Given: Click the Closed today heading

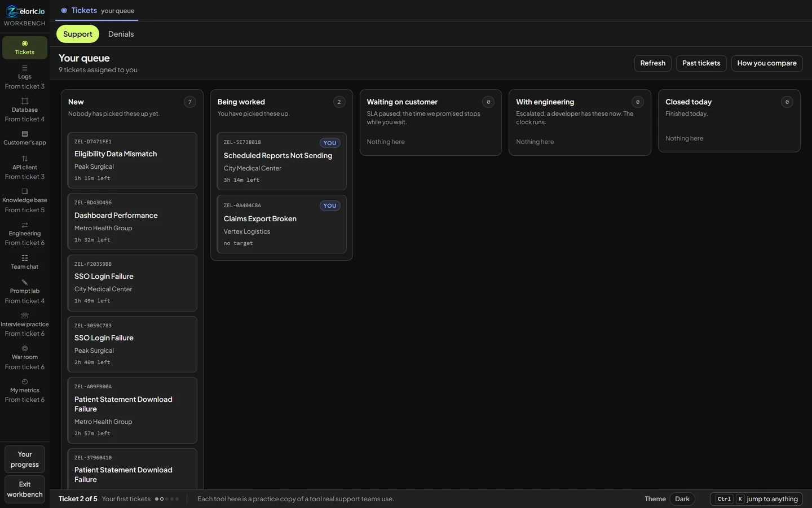Looking at the screenshot, I should (x=689, y=102).
